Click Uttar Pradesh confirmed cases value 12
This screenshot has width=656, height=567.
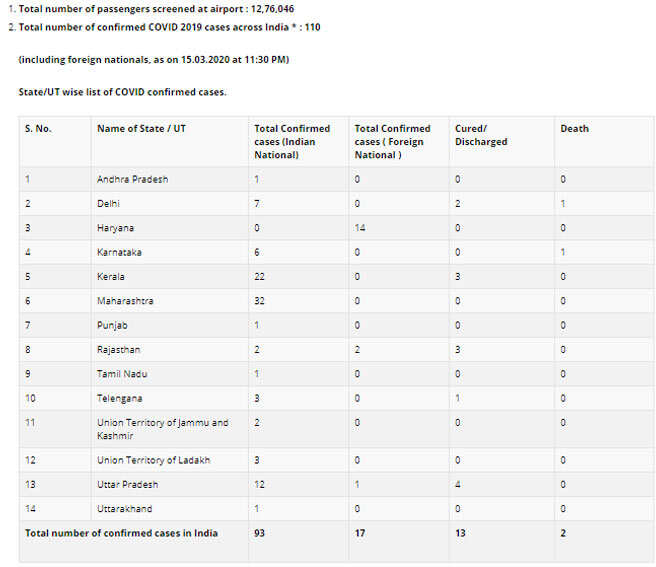[x=259, y=485]
